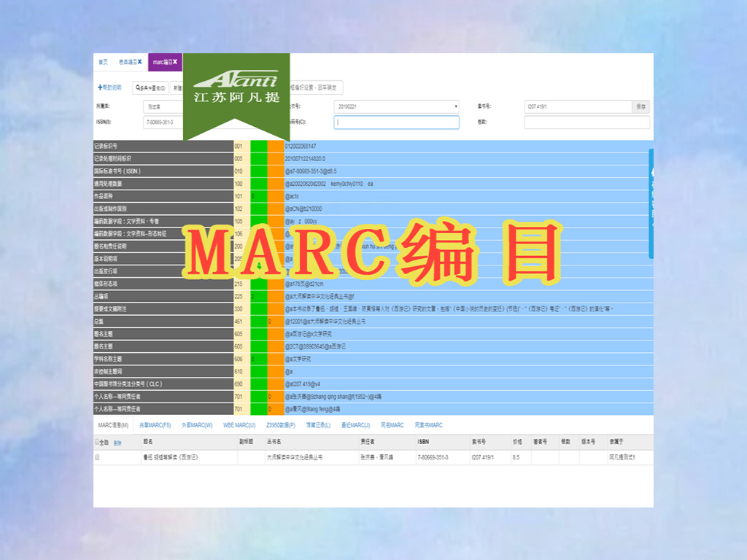The image size is (747, 560).
Task: Click the result title 鲁迅 胡适等解读《西游记》
Action: point(171,457)
